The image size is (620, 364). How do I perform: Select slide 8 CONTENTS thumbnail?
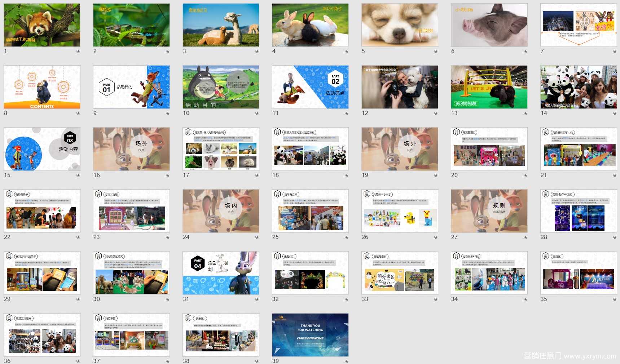42,87
